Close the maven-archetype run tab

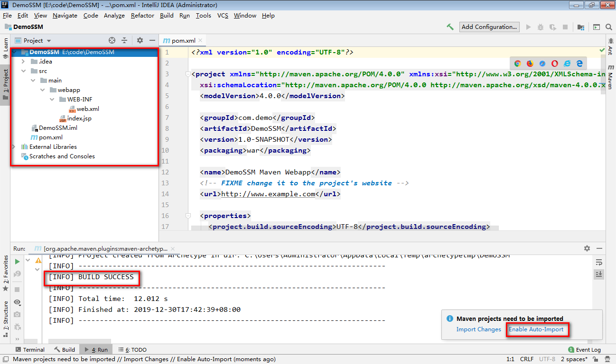coord(172,248)
